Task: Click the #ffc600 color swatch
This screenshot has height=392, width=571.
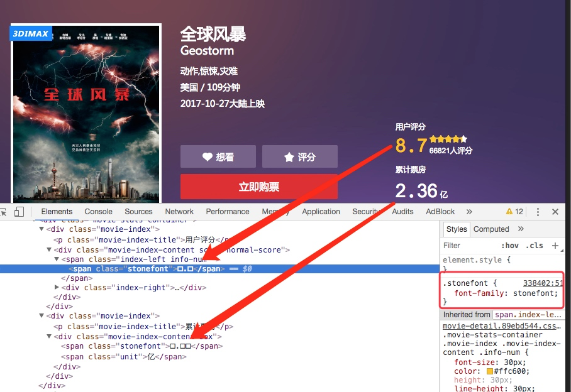Action: click(490, 371)
